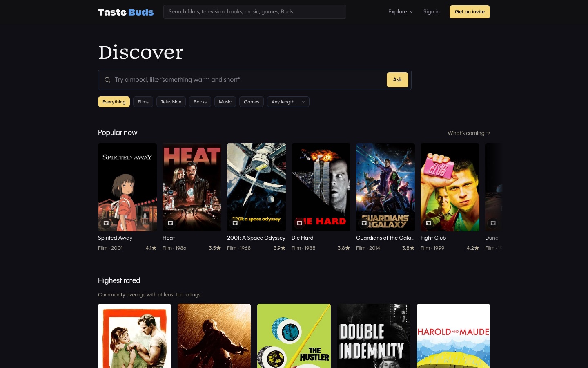Expand the Explore menu
588x368 pixels.
[401, 12]
